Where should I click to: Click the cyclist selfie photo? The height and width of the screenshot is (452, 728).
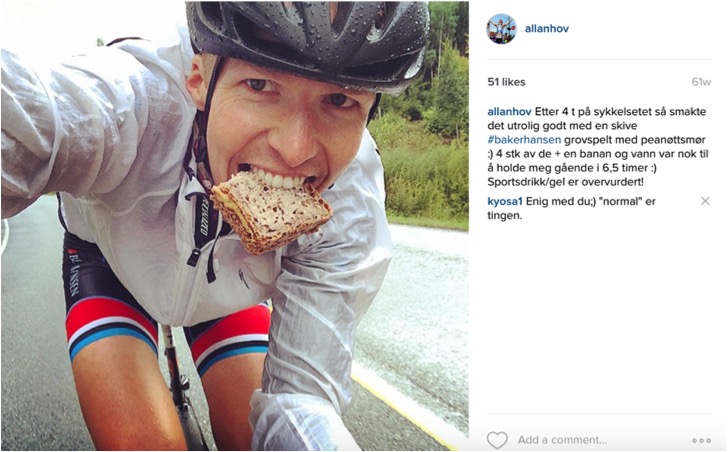tap(234, 226)
